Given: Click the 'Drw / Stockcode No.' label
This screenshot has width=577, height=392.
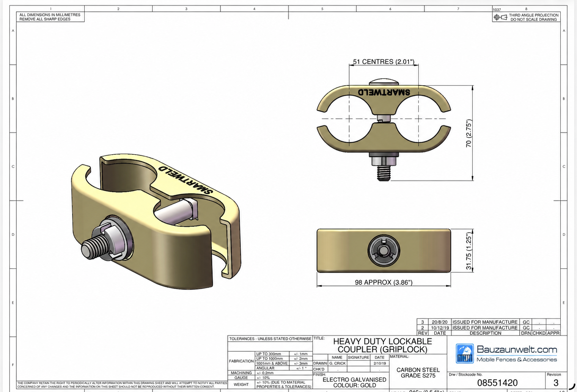Looking at the screenshot, I should 466,375.
